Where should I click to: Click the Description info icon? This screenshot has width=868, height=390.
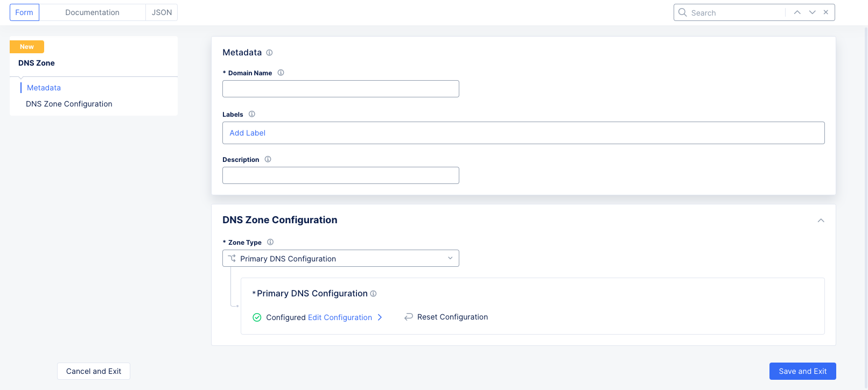268,159
